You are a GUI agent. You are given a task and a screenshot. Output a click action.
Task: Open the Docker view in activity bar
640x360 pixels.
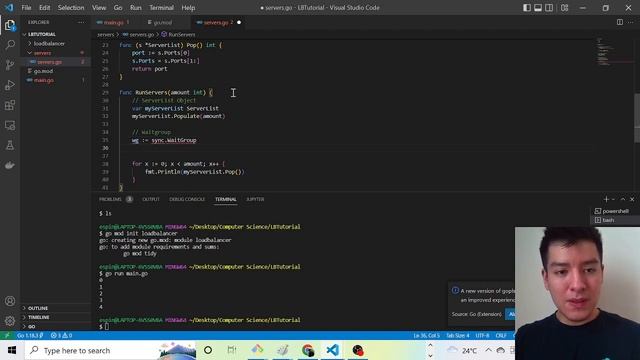(x=10, y=165)
